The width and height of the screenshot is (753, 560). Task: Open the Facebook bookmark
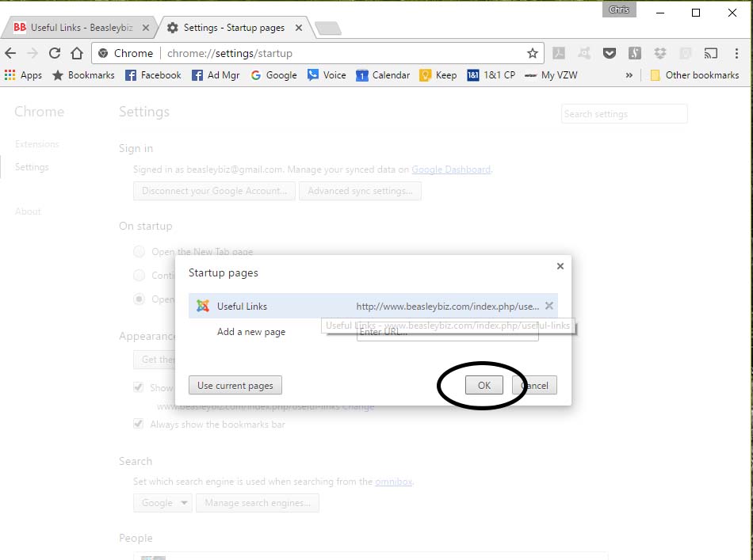(x=152, y=74)
